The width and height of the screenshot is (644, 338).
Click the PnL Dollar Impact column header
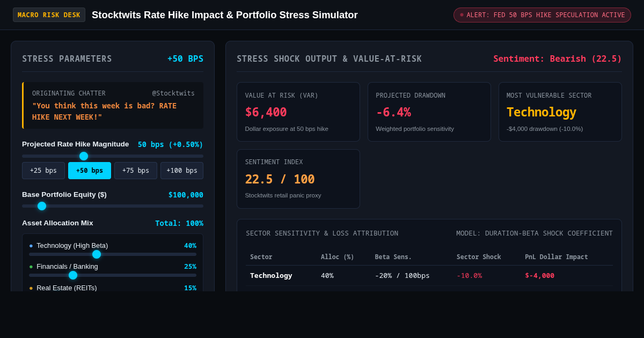[x=557, y=257]
